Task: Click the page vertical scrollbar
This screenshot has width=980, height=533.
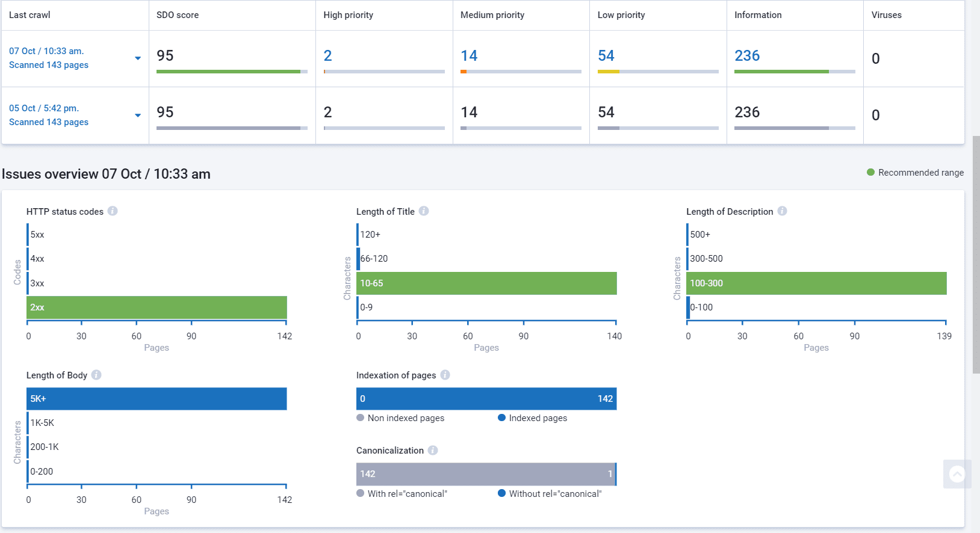Action: click(976, 254)
